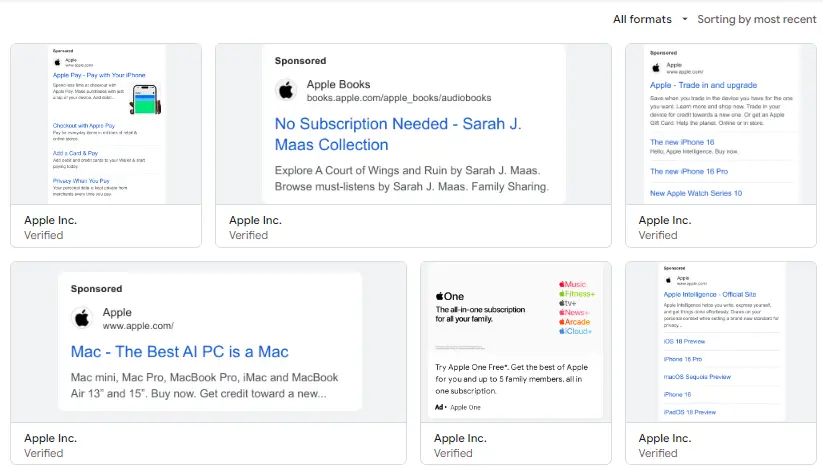Click the Apple logo in the Trade in ad

pyautogui.click(x=655, y=68)
